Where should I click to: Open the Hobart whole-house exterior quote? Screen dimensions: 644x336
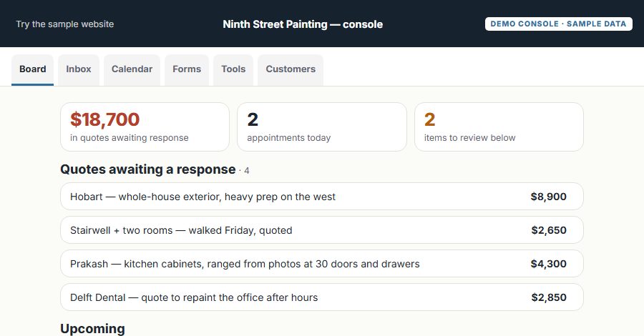click(x=322, y=197)
